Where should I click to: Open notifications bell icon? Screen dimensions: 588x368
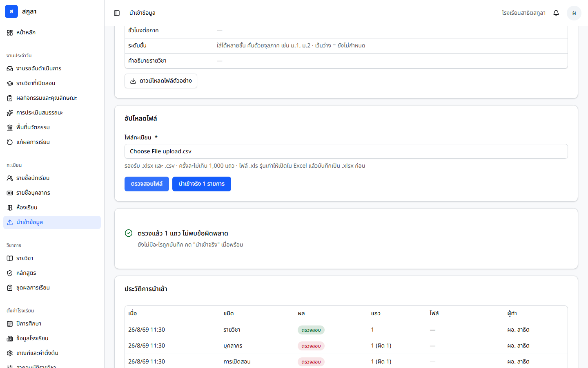click(556, 13)
